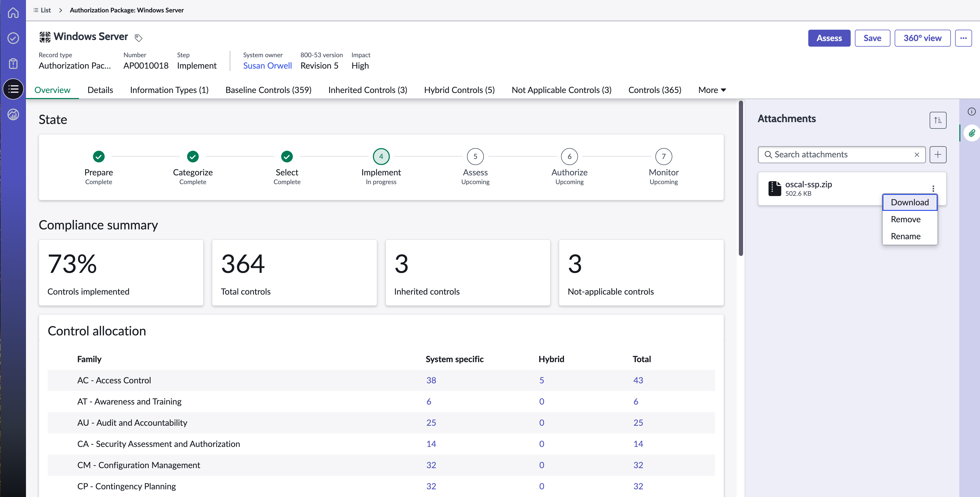980x497 pixels.
Task: Open Access Control hybrid count 5
Action: pyautogui.click(x=542, y=380)
